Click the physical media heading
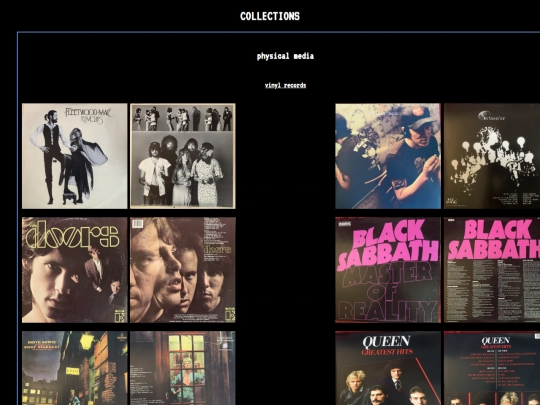The width and height of the screenshot is (540, 405). pyautogui.click(x=285, y=56)
